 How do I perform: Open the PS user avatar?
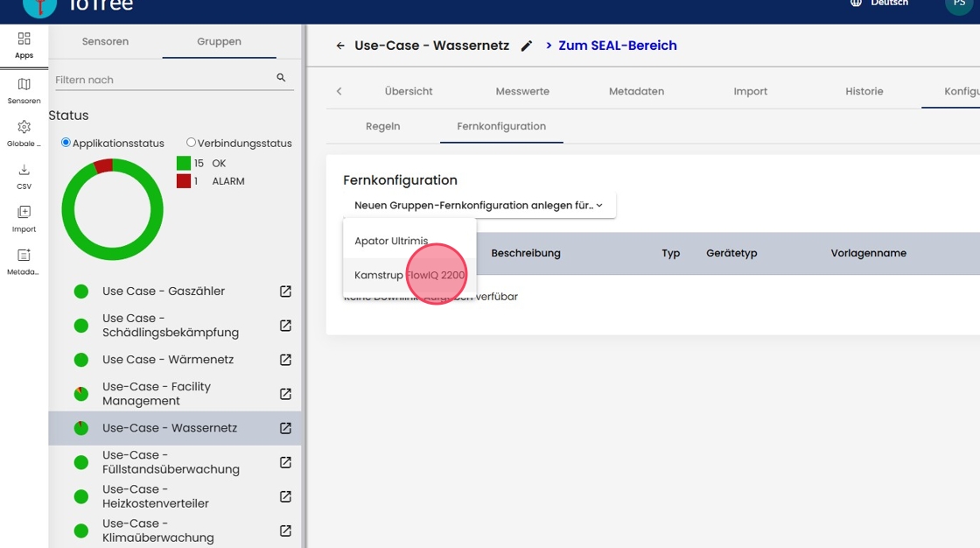[x=959, y=5]
